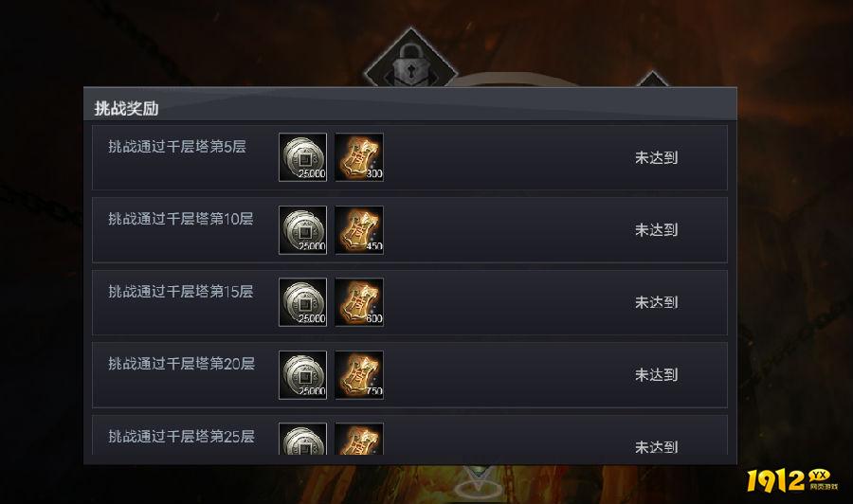Select the silver coins icon in floor 10 row

point(302,229)
